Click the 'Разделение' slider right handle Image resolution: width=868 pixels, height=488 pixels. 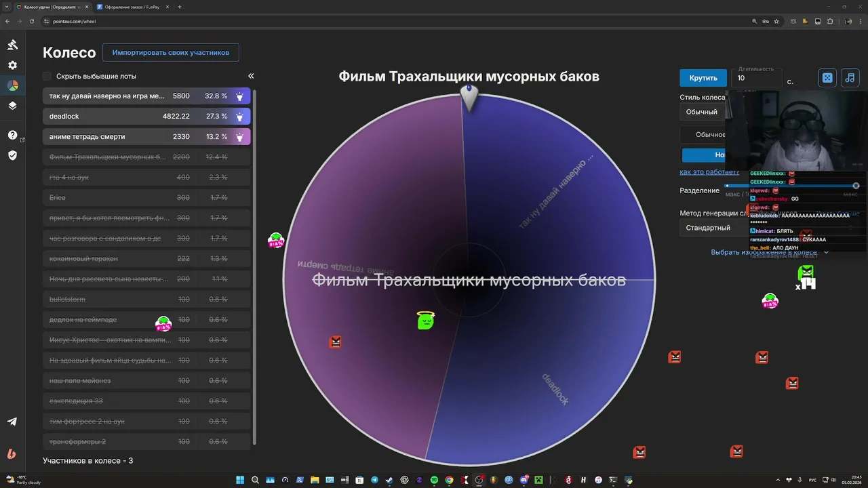click(x=856, y=186)
